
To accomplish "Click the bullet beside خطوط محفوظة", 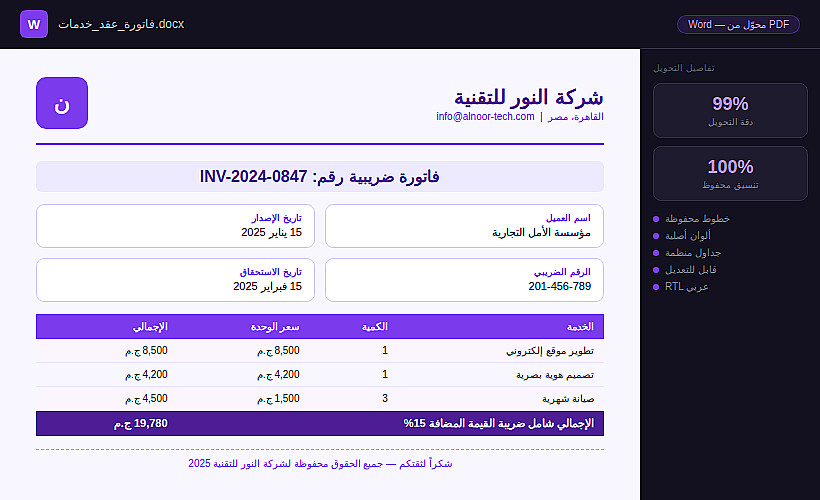I will 656,219.
